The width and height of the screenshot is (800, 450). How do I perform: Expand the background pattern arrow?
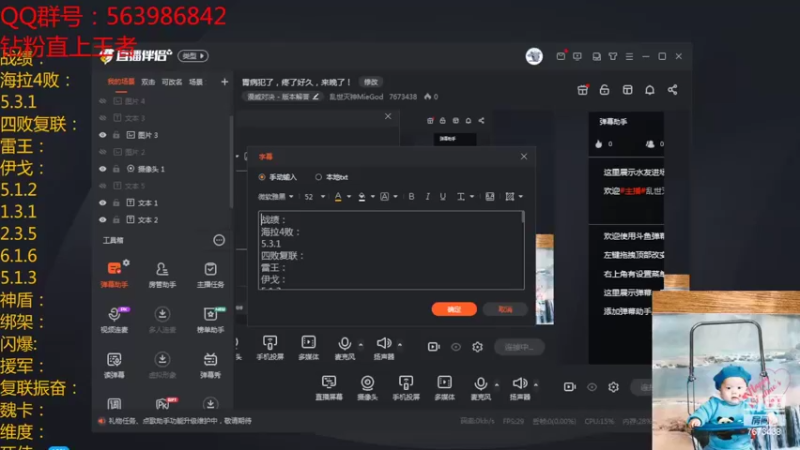tap(520, 196)
